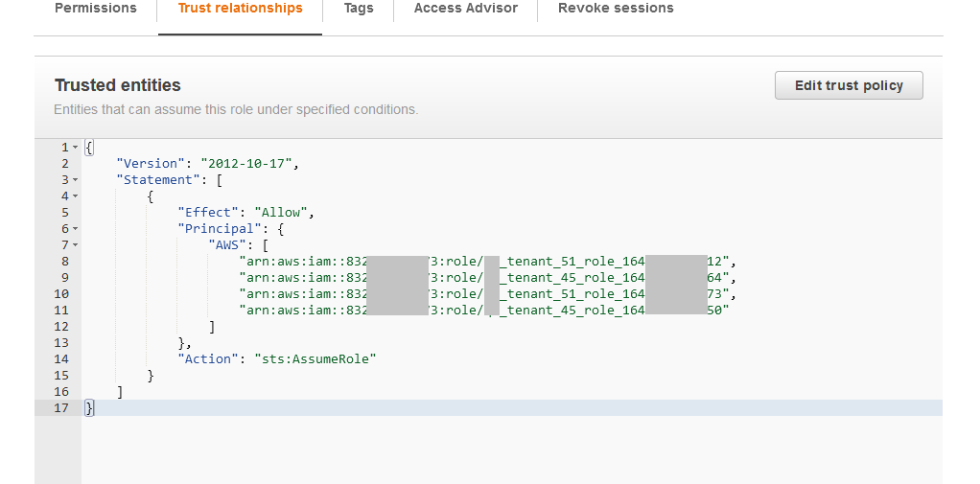980x484 pixels.
Task: Click the "2012-10-17" version value
Action: point(246,164)
